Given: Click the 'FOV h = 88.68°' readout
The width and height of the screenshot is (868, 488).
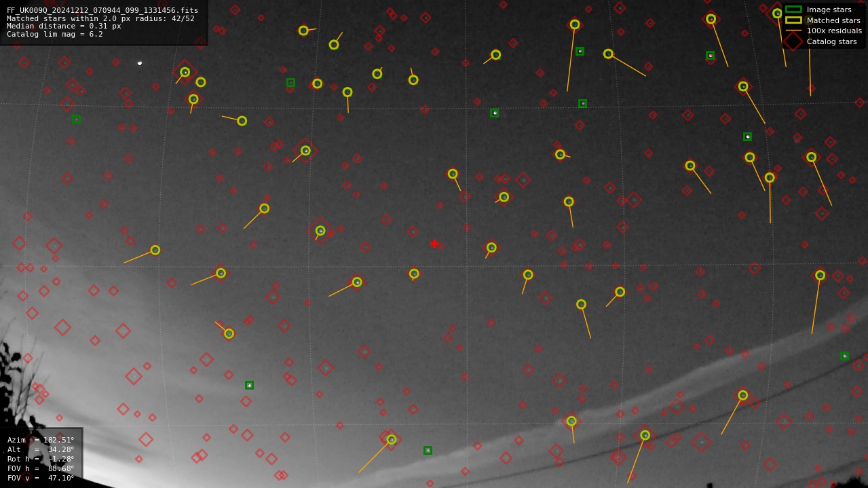Looking at the screenshot, I should (x=41, y=468).
